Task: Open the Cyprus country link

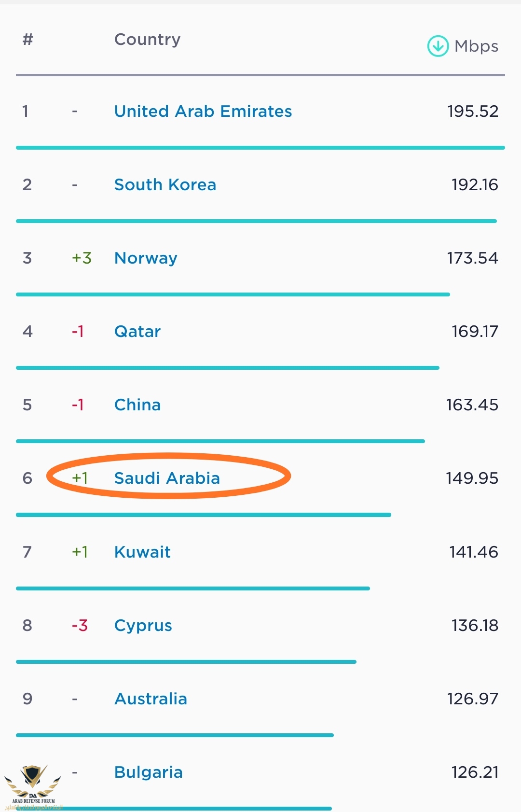Action: (143, 626)
